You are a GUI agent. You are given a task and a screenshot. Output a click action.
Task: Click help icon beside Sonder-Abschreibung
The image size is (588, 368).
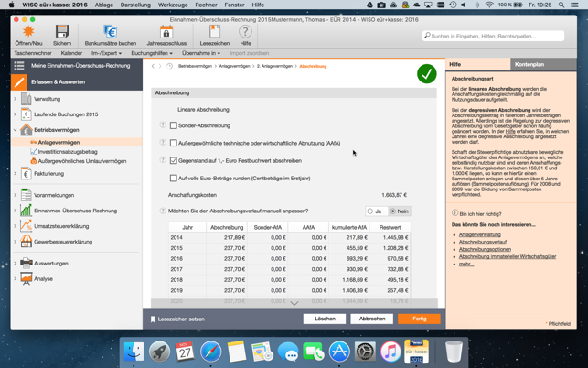(x=163, y=125)
